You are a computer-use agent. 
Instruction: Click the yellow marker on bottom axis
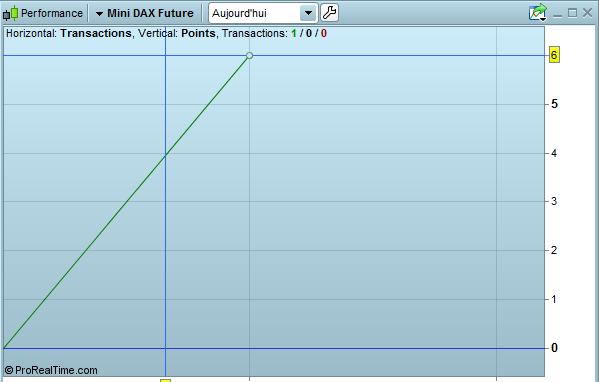pyautogui.click(x=165, y=380)
